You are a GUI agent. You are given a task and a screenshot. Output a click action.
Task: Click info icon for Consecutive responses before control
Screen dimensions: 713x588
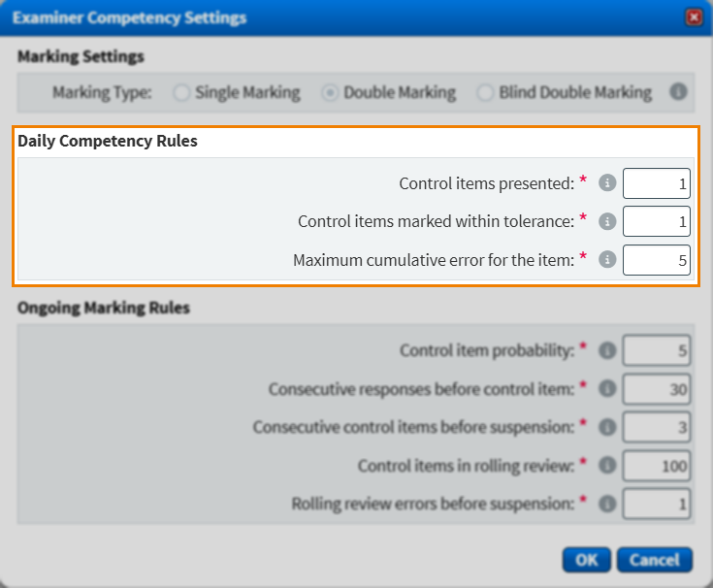(608, 389)
